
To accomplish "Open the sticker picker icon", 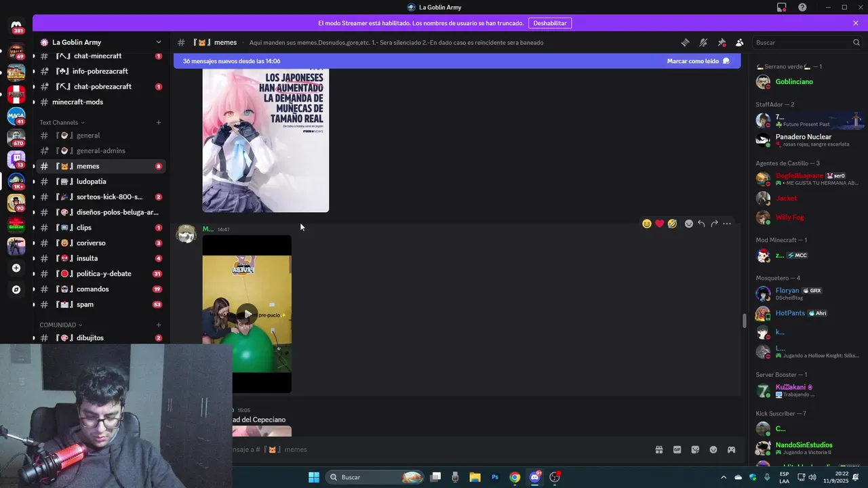I will 695,449.
